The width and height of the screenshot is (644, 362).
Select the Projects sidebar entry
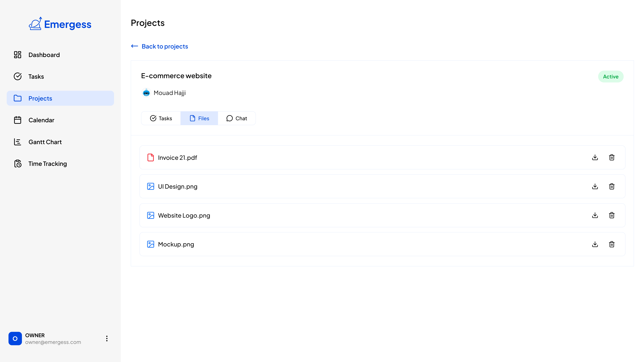pyautogui.click(x=40, y=98)
